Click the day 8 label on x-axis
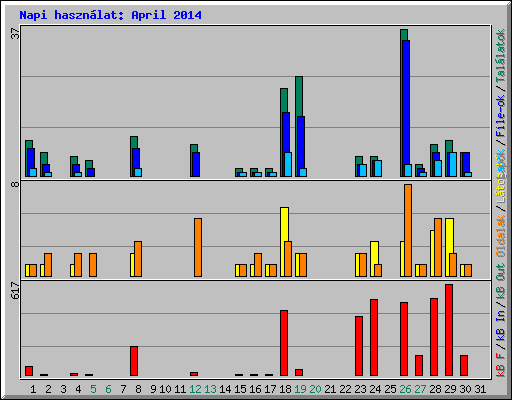 (138, 389)
